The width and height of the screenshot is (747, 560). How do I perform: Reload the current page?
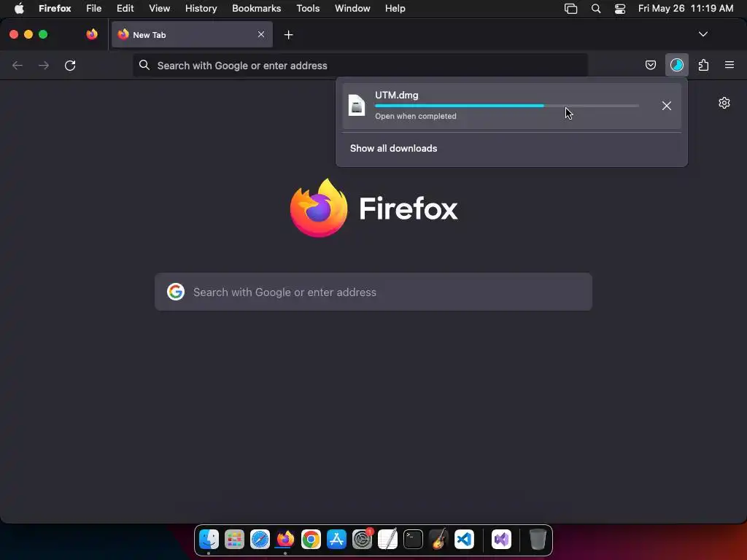pyautogui.click(x=70, y=65)
